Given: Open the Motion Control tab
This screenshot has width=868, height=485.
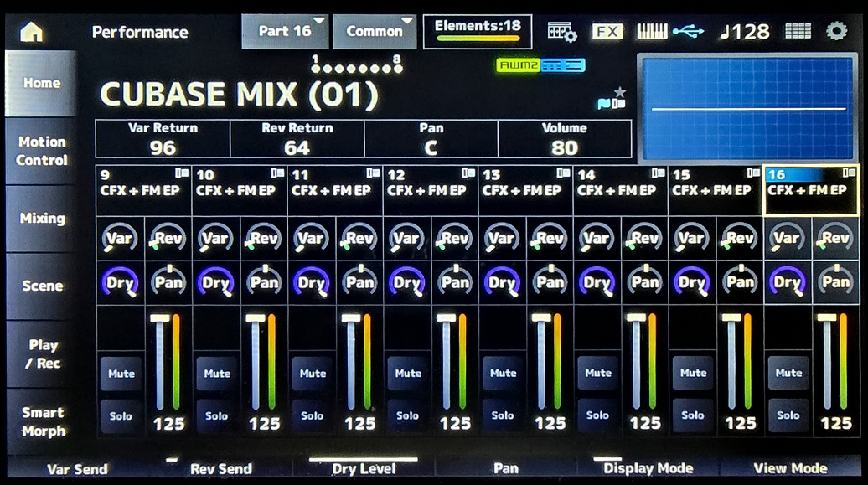Looking at the screenshot, I should [x=41, y=151].
